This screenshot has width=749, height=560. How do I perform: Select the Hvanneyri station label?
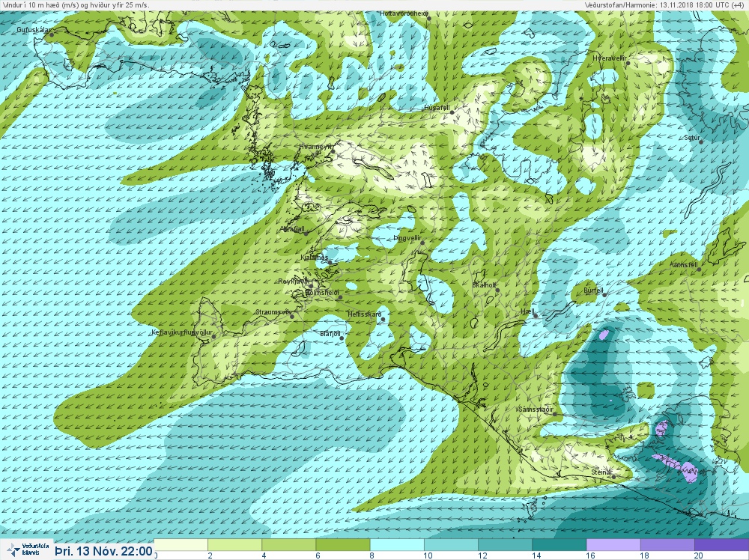[316, 147]
